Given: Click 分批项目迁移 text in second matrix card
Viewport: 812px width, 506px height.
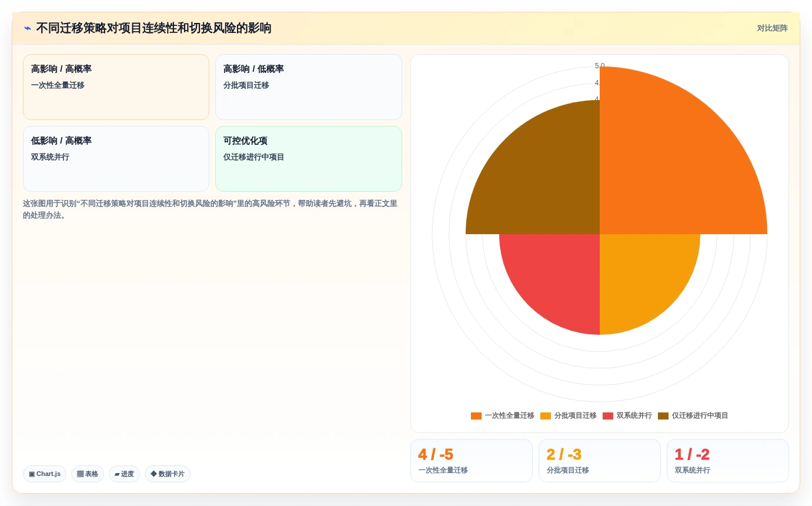Looking at the screenshot, I should point(246,85).
